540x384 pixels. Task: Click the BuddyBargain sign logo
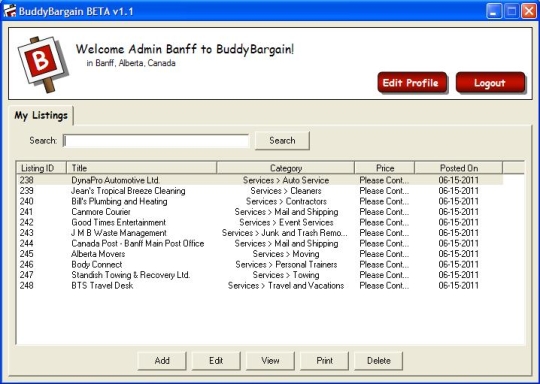pyautogui.click(x=43, y=64)
